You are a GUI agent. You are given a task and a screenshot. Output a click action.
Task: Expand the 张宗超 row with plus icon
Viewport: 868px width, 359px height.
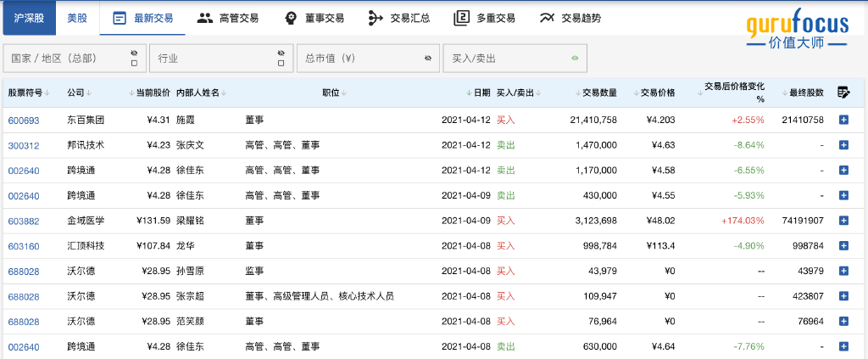click(843, 296)
